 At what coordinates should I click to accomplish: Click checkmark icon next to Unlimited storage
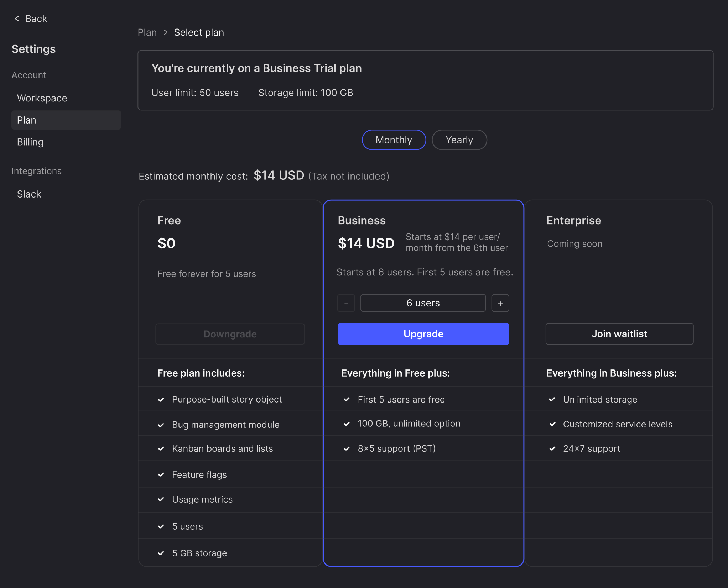(x=552, y=399)
